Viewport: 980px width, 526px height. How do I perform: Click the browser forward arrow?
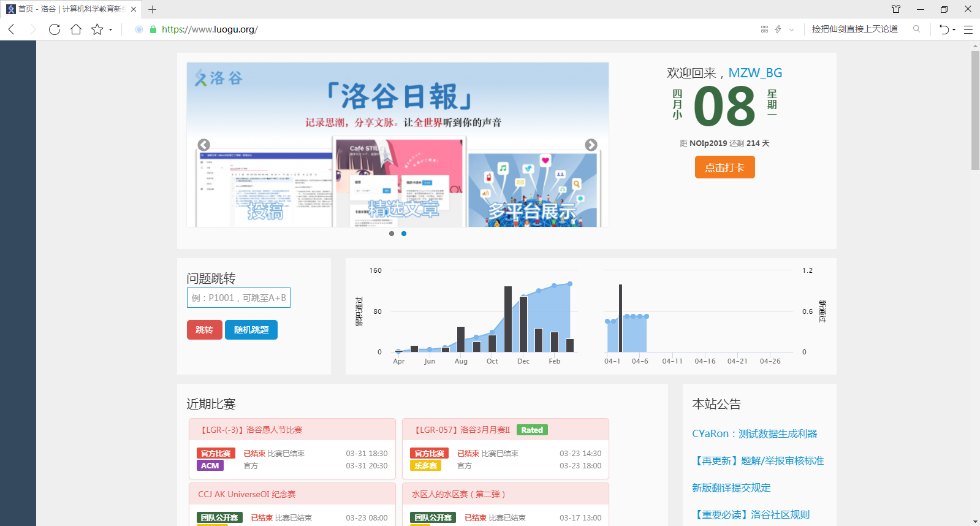(33, 29)
